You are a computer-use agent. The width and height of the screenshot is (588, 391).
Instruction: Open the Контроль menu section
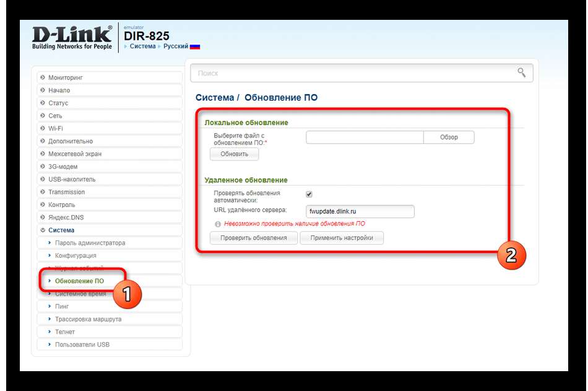pyautogui.click(x=110, y=204)
